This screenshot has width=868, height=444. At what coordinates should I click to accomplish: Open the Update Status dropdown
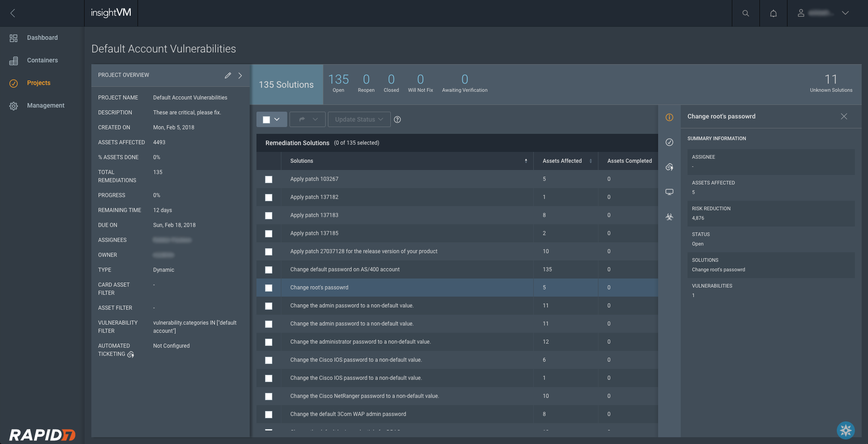coord(359,119)
